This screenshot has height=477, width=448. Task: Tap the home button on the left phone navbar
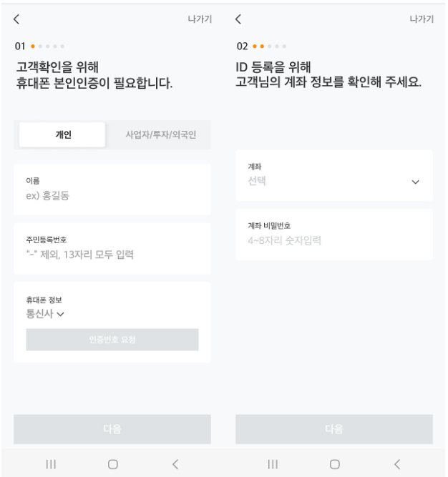click(x=113, y=464)
